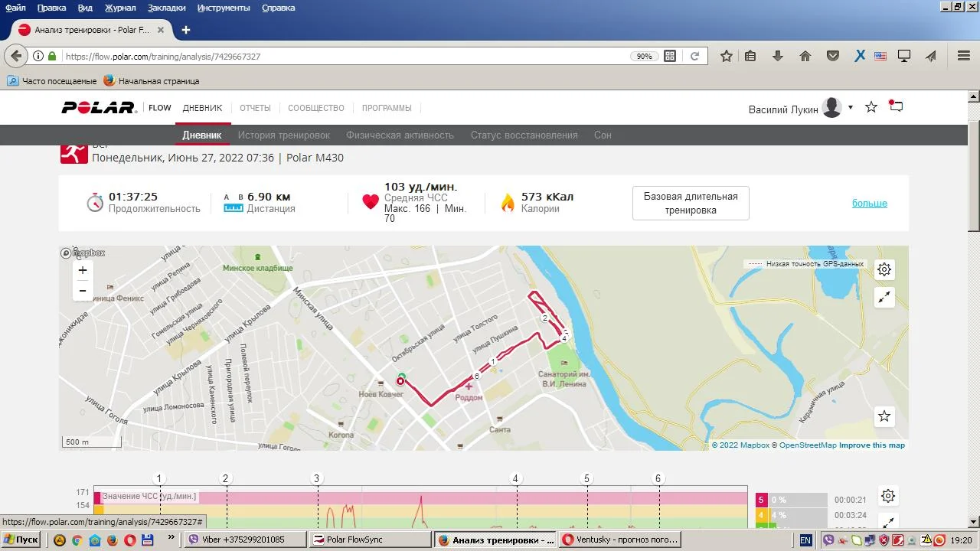Click the zone 5 color row in the legend
This screenshot has width=980, height=551.
pyautogui.click(x=791, y=500)
